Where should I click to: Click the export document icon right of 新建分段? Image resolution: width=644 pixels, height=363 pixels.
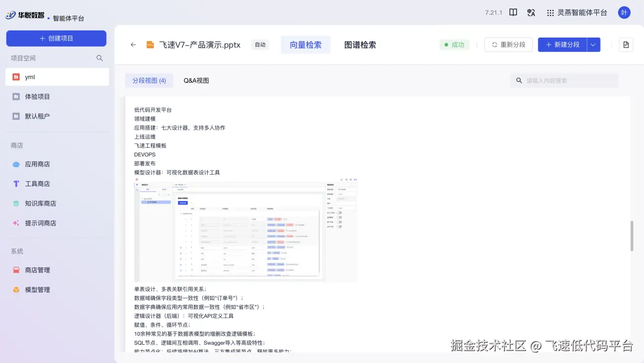pyautogui.click(x=626, y=45)
